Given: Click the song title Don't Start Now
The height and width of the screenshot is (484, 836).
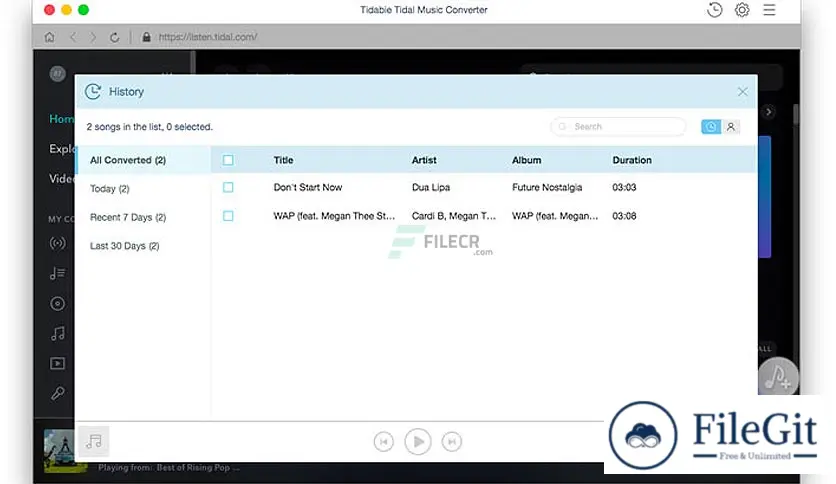Looking at the screenshot, I should (308, 187).
